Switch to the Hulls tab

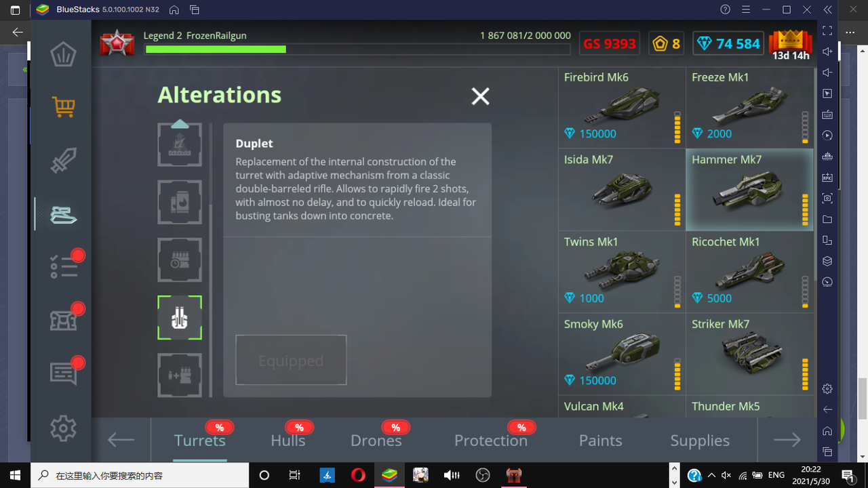coord(288,441)
